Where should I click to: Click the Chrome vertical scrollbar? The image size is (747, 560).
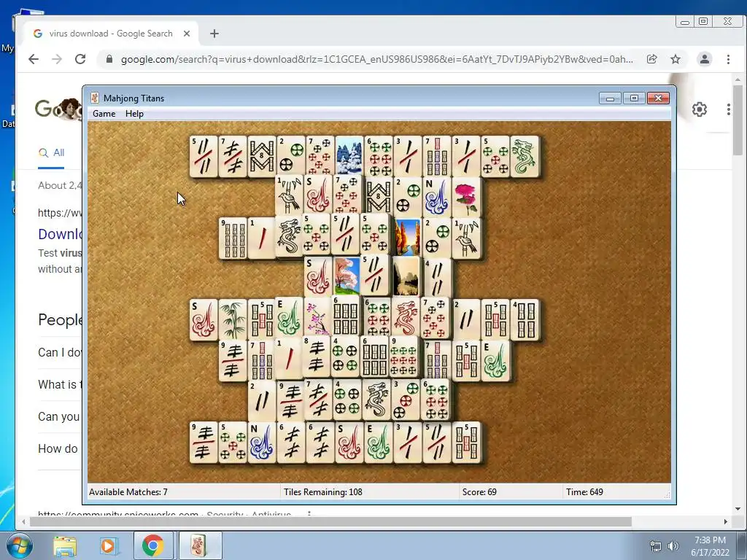pyautogui.click(x=738, y=120)
